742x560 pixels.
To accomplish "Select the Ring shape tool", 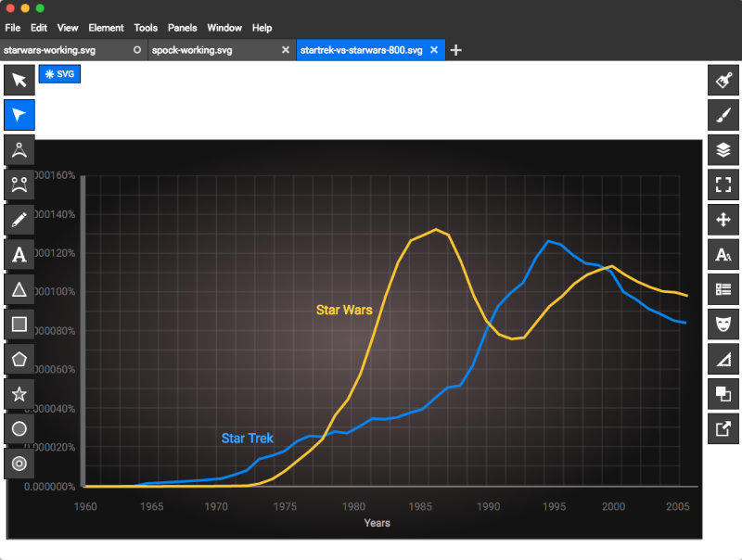I will 19,464.
